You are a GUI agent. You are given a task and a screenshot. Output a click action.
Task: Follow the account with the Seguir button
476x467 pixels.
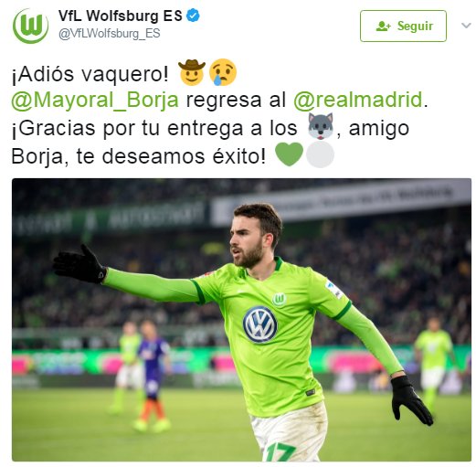click(x=403, y=26)
